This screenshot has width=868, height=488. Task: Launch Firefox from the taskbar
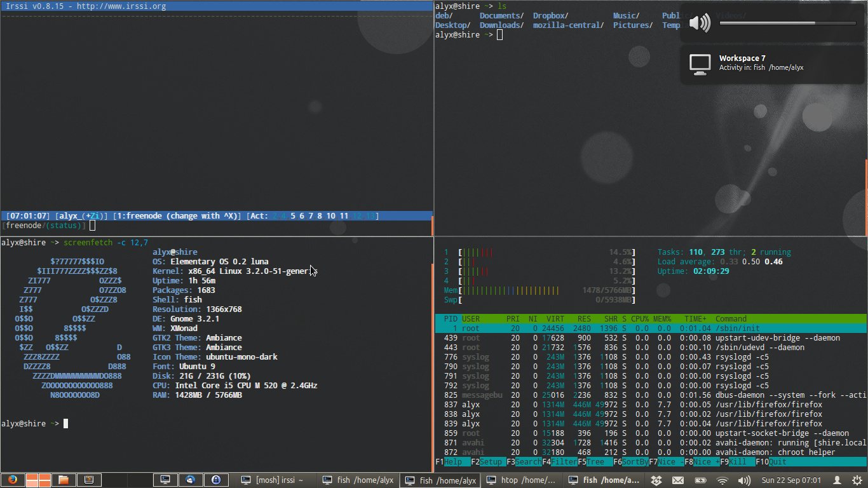12,480
